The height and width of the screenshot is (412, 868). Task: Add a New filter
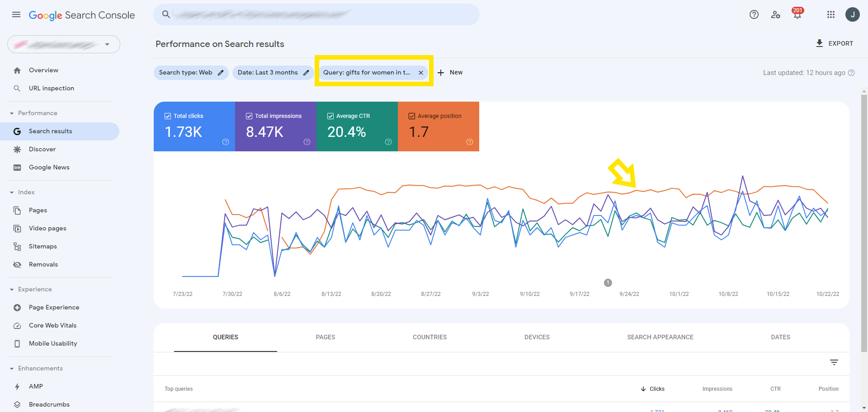tap(450, 73)
